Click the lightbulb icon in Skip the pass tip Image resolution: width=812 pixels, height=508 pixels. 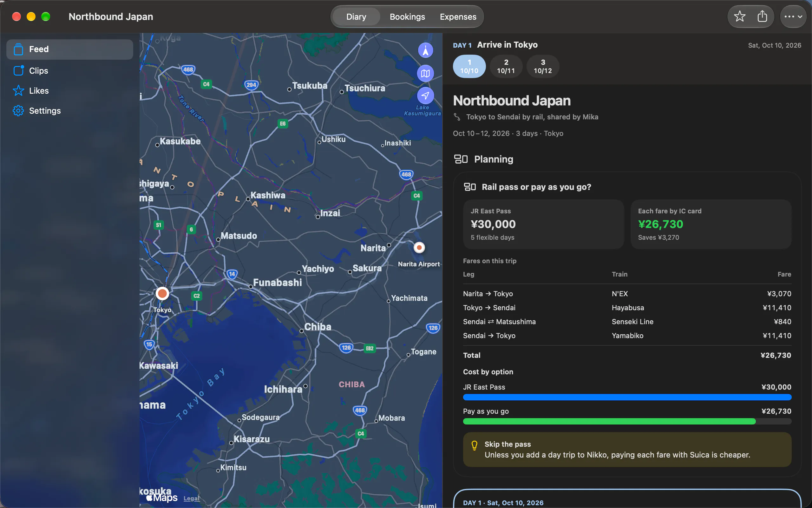[x=474, y=445]
